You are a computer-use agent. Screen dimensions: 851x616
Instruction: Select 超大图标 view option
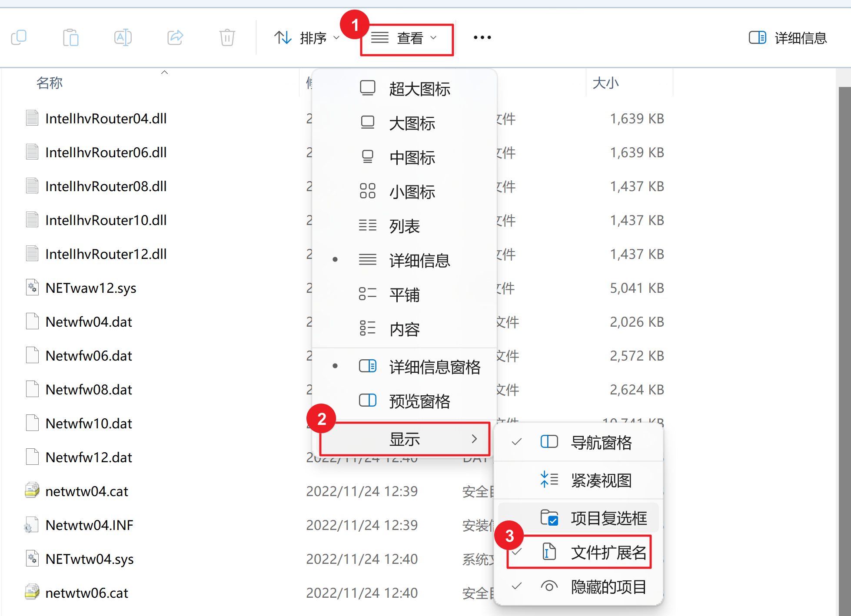point(419,89)
